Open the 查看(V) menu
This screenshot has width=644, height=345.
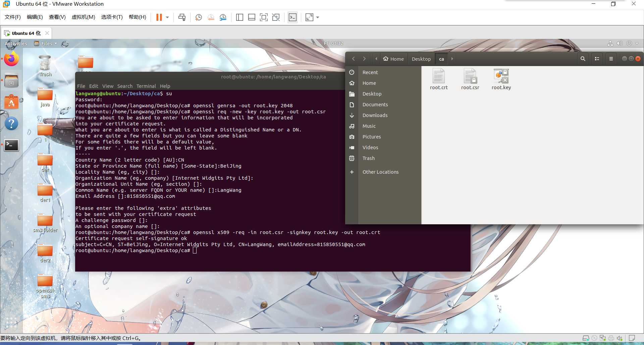point(57,17)
